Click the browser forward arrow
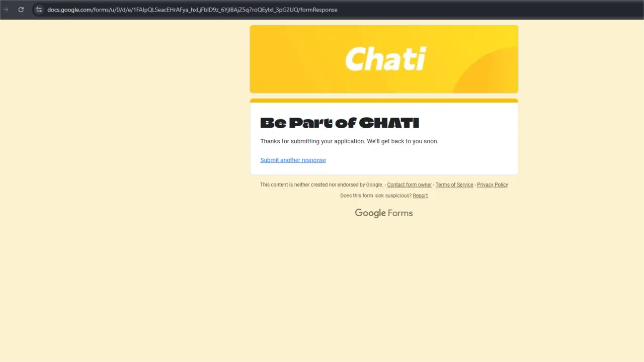Image resolution: width=644 pixels, height=362 pixels. (6, 10)
